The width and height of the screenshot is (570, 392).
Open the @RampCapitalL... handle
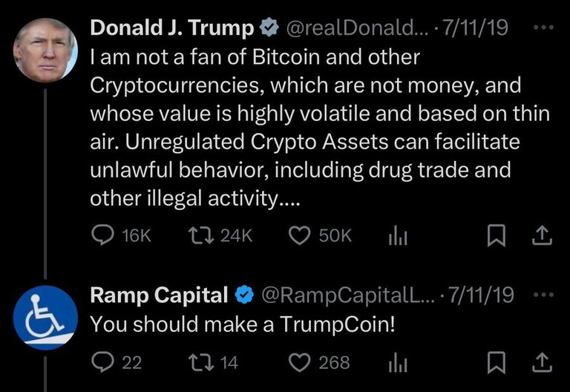(348, 295)
